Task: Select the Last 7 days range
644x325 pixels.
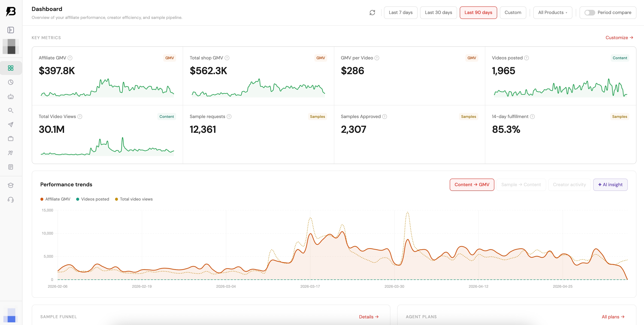Action: tap(401, 12)
